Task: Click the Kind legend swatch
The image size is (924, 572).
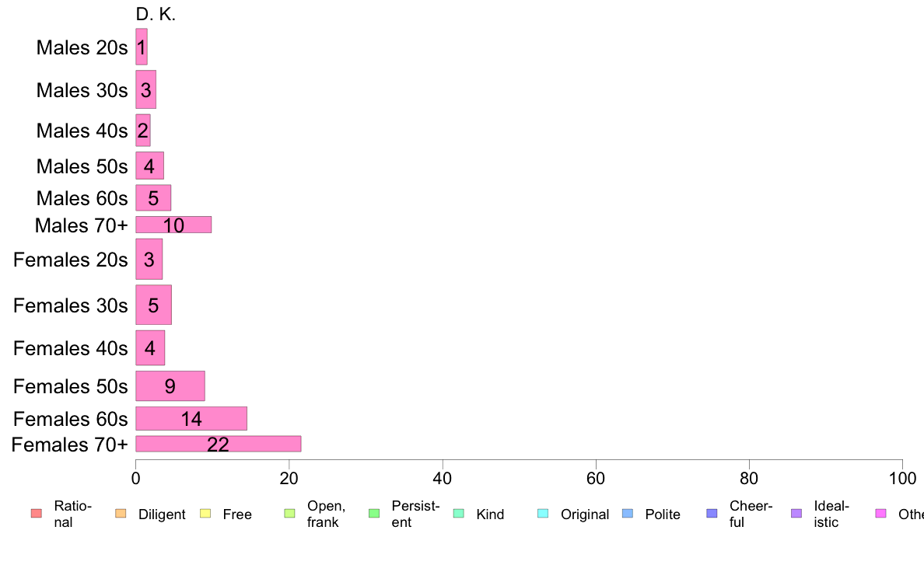Action: click(459, 514)
